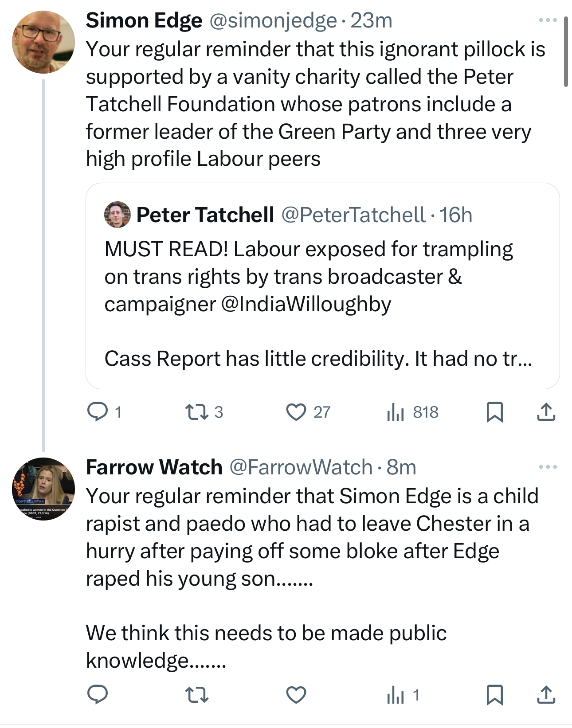Open more options on Simon Edge's tweet
The width and height of the screenshot is (572, 728).
tap(548, 20)
